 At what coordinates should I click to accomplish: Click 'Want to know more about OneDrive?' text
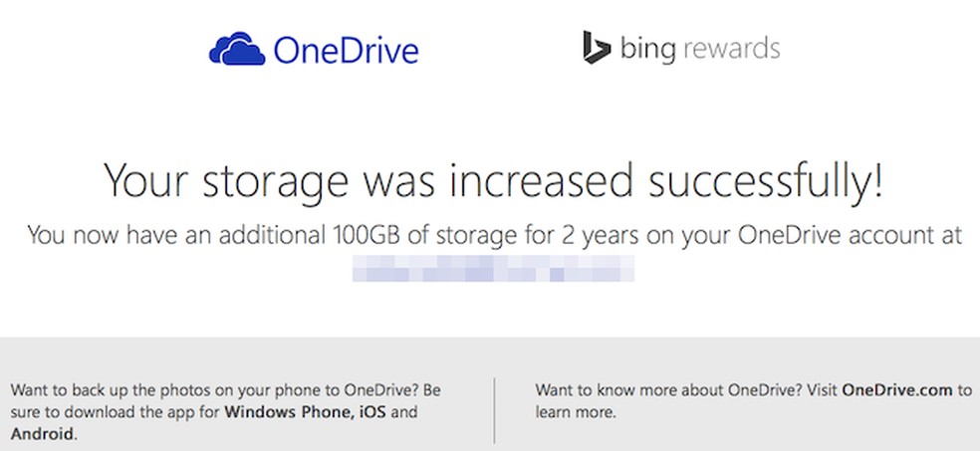coord(656,389)
